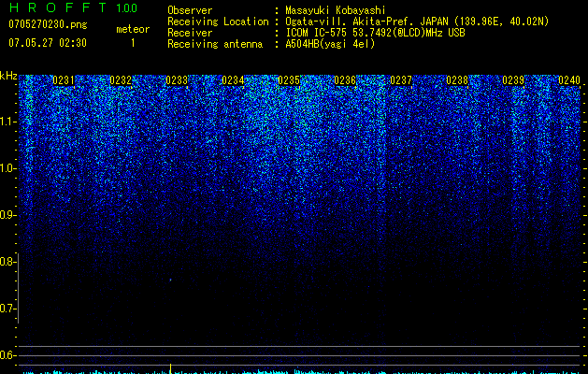
Task: Click the Receiving antenna label
Action: pyautogui.click(x=215, y=44)
